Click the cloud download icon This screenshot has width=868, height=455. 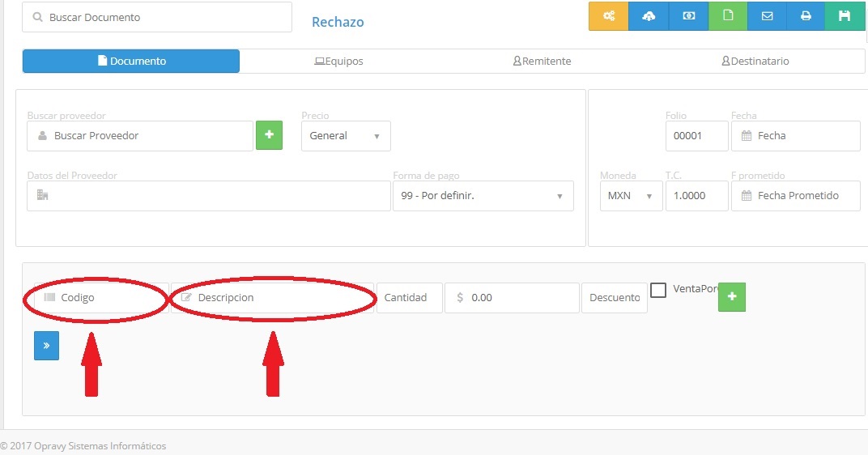[x=649, y=16]
